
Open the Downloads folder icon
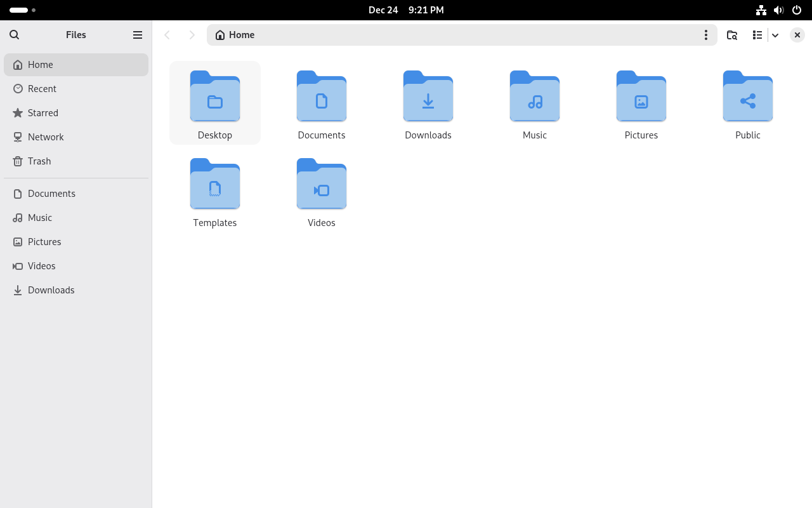coord(428,97)
